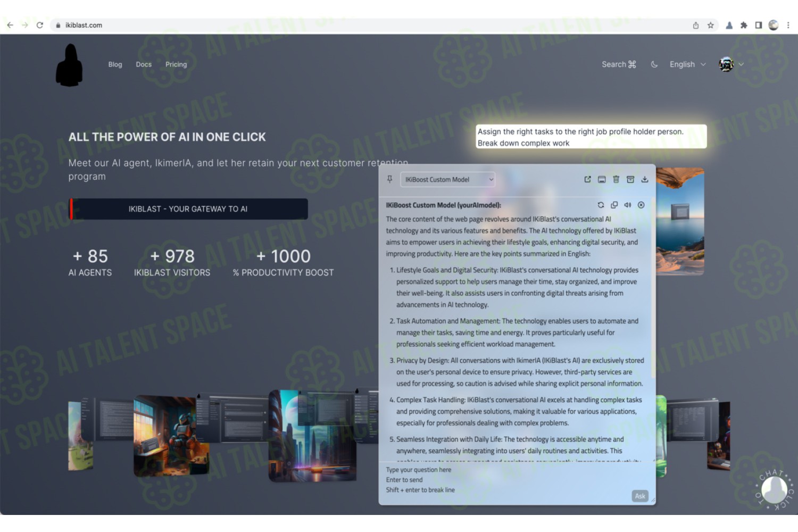Click the Ask button
Image resolution: width=798 pixels, height=532 pixels.
coord(640,496)
